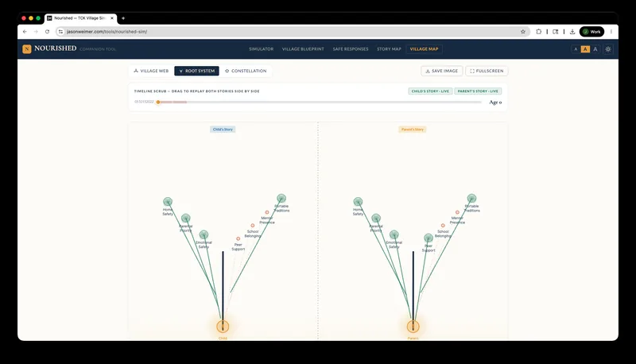
Task: Open the browser extensions puzzle icon
Action: pos(539,32)
